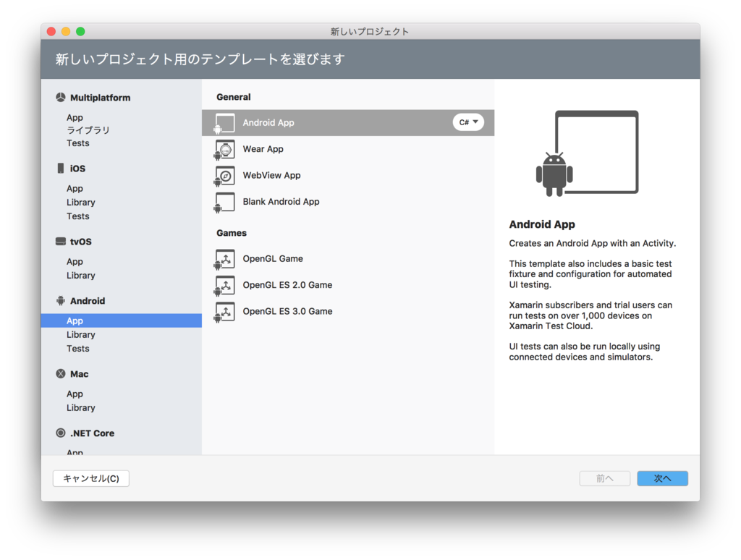Click the Multiplatform heading label
The width and height of the screenshot is (741, 560).
point(100,98)
